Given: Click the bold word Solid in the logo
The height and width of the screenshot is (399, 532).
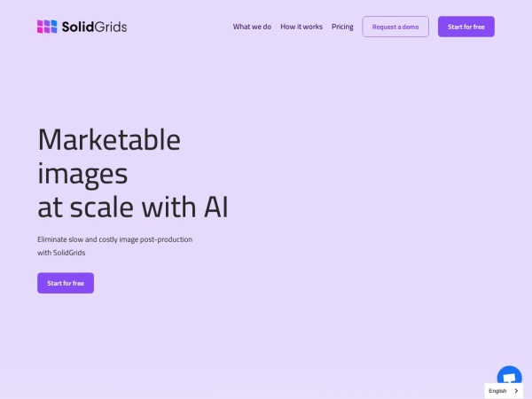Looking at the screenshot, I should 78,27.
